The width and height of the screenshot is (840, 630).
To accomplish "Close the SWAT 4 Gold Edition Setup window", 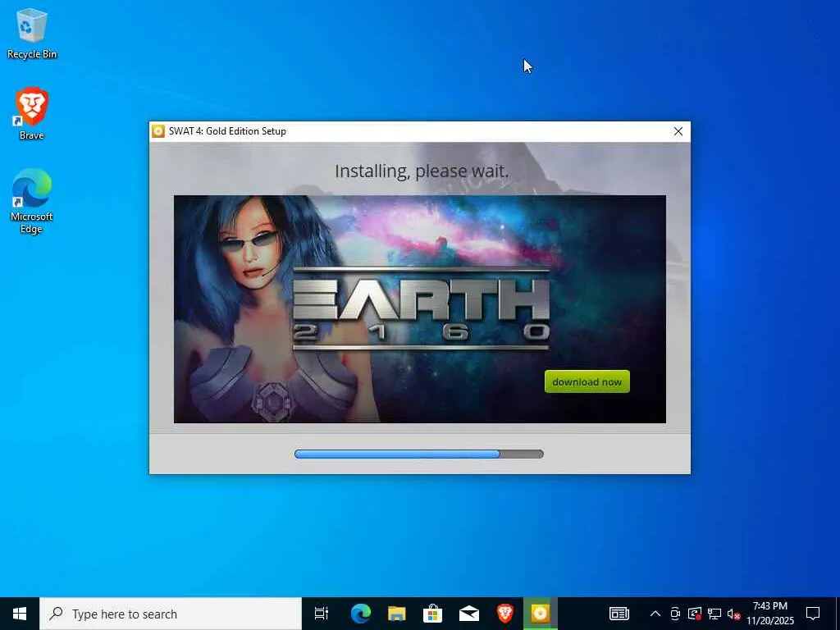I will (678, 131).
